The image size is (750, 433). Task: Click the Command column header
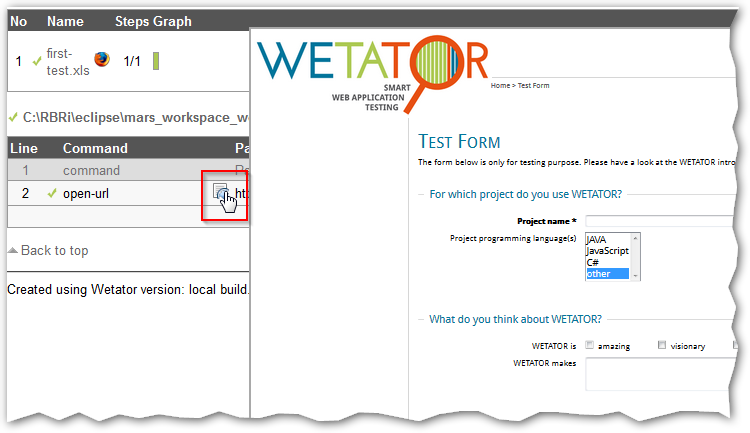click(x=95, y=148)
